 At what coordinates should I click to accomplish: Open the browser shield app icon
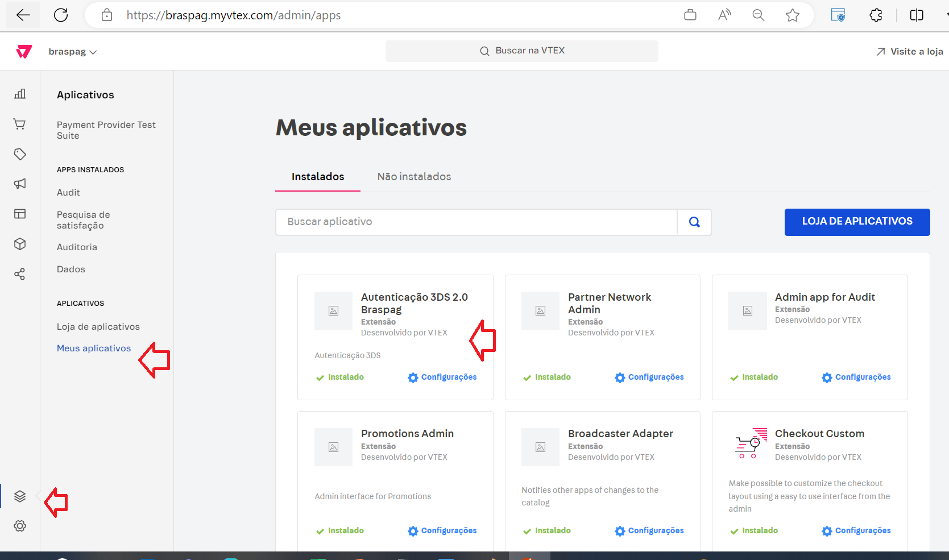tap(838, 15)
